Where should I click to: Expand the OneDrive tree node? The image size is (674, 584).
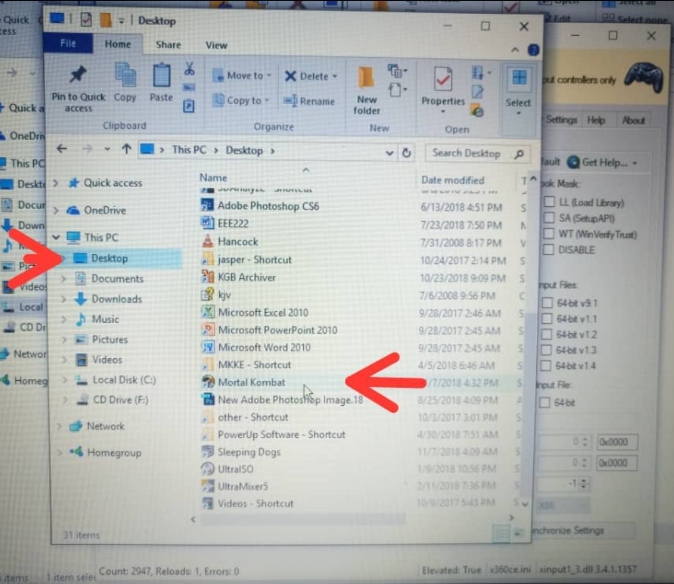(56, 211)
